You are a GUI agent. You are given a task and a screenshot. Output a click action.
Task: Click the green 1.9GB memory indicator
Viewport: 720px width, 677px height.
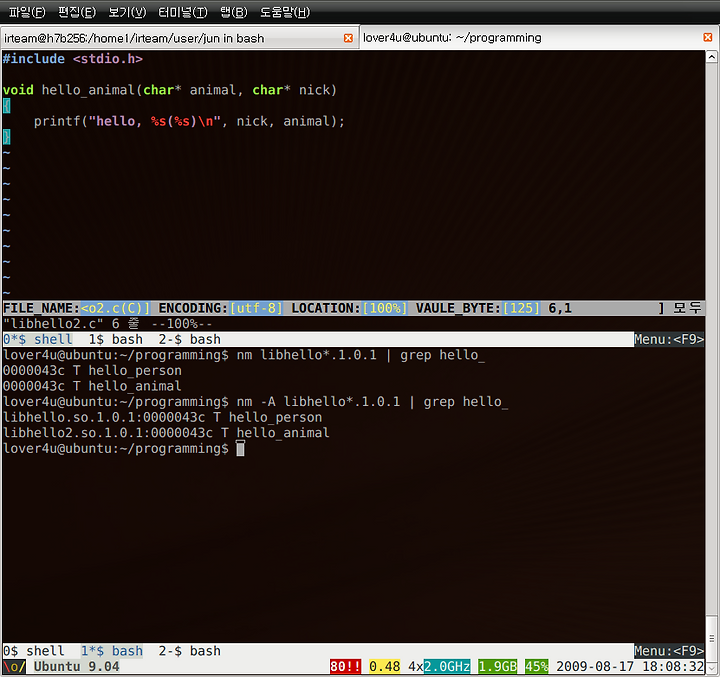tap(497, 666)
